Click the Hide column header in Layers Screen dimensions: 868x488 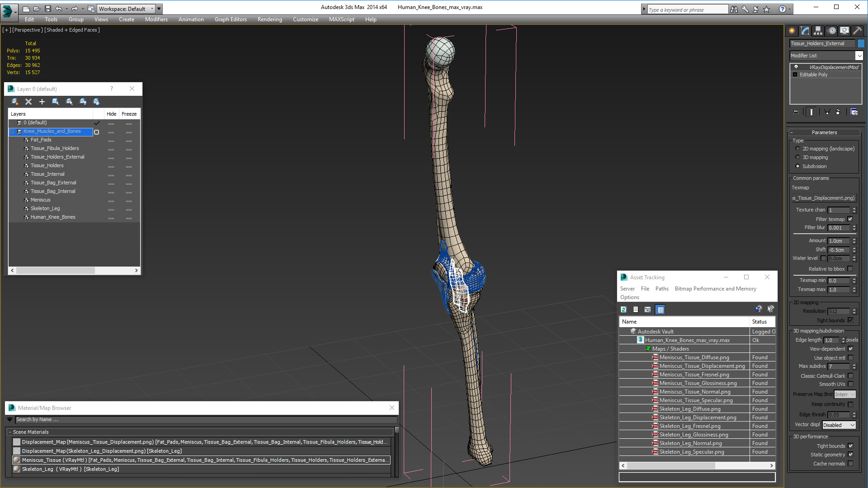[x=112, y=114]
